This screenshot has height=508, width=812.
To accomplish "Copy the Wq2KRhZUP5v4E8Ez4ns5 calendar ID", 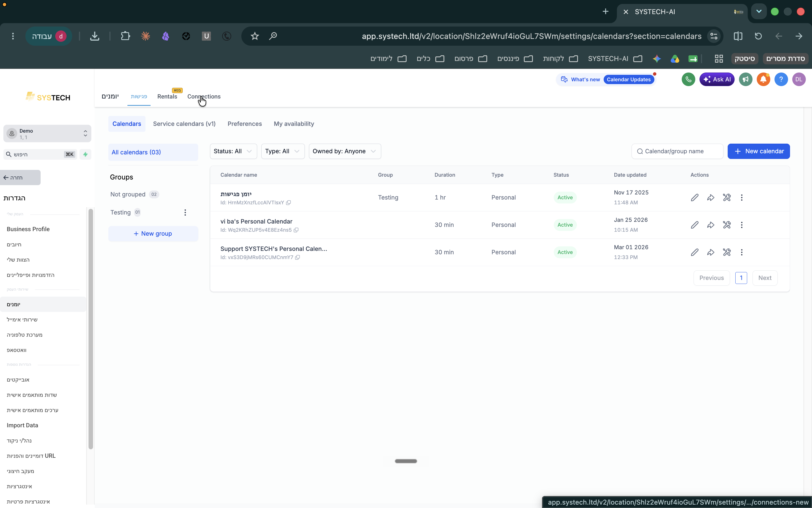I will (x=296, y=230).
